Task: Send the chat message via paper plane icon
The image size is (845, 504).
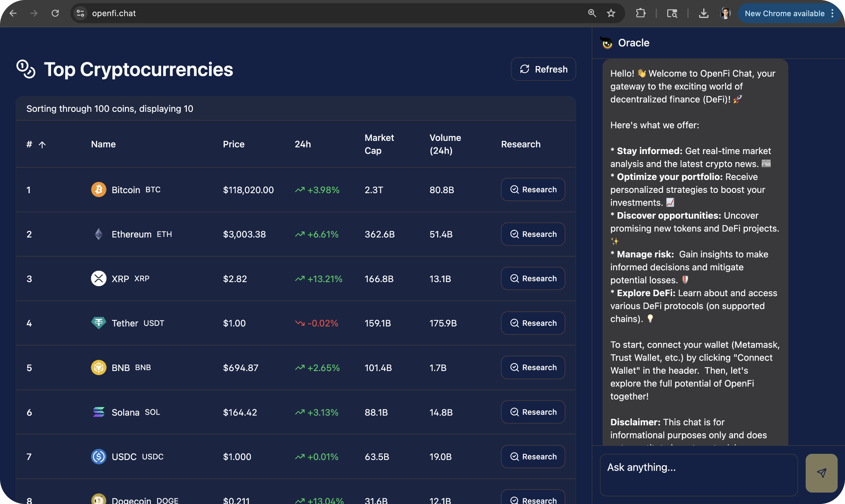Action: [x=821, y=473]
